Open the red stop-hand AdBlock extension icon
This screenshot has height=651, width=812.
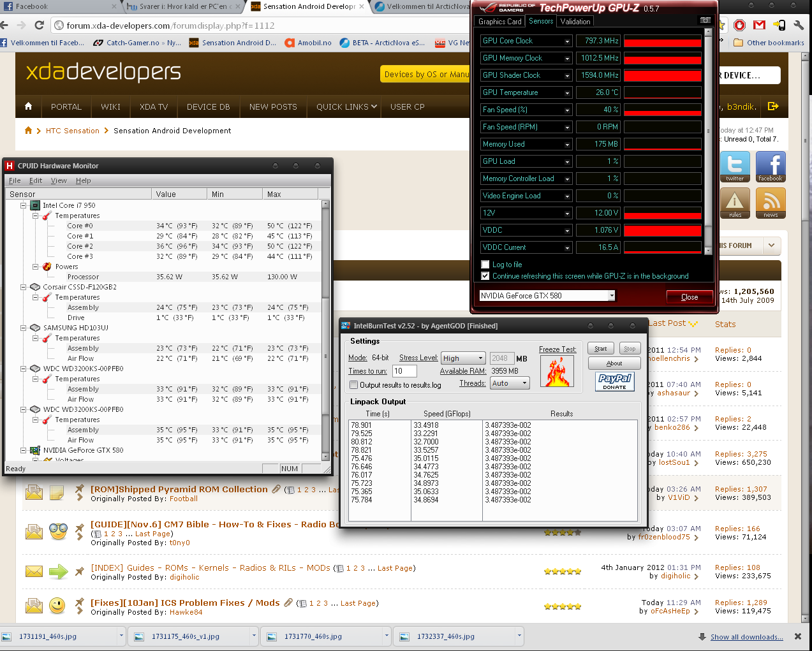[x=740, y=25]
